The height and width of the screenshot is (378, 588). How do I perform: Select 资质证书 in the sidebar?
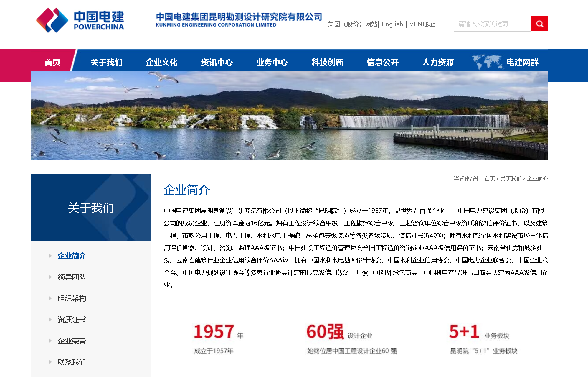point(72,320)
